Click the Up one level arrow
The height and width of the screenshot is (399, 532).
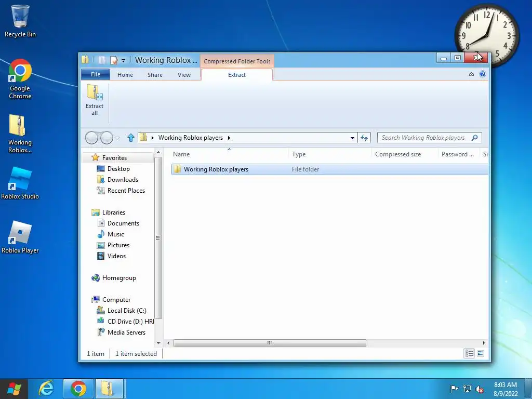(130, 138)
